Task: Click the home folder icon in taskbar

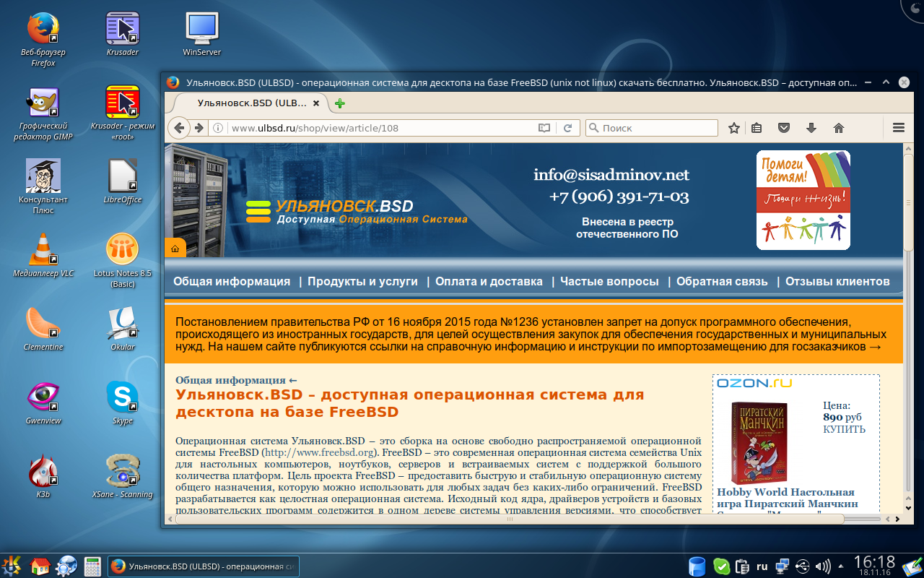Action: [x=40, y=566]
